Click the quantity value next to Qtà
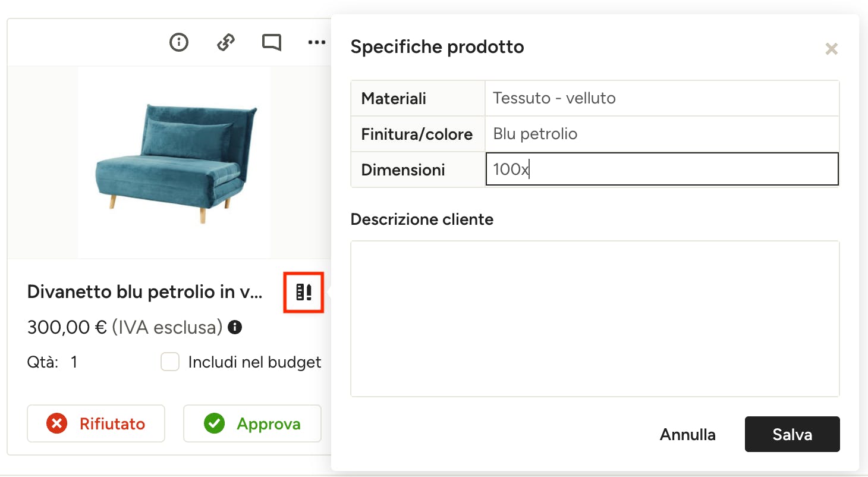 coord(74,362)
